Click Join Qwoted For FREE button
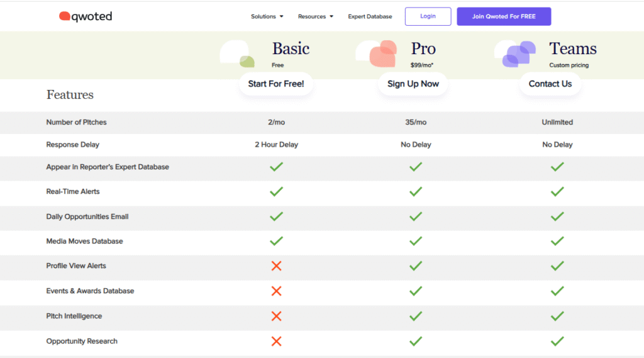 pyautogui.click(x=504, y=16)
